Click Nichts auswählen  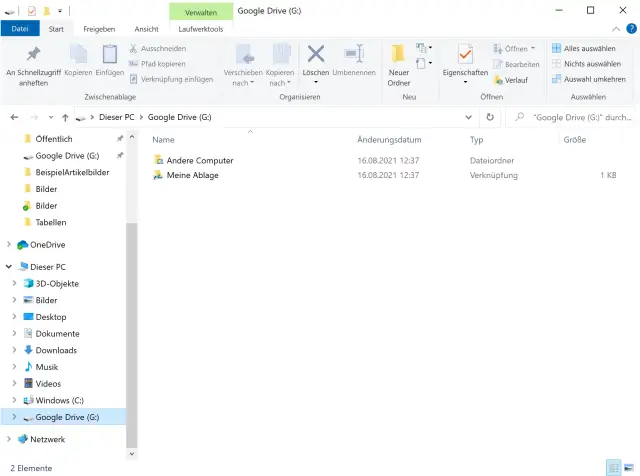[x=587, y=64]
